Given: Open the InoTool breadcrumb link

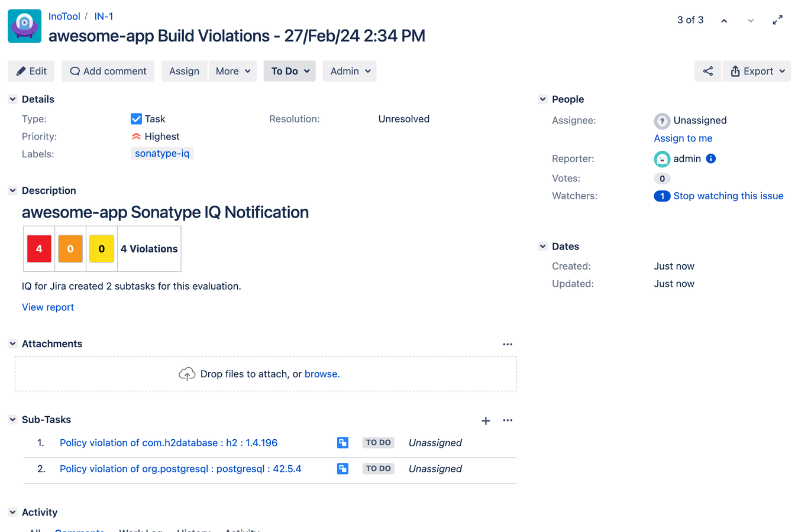Looking at the screenshot, I should [64, 17].
